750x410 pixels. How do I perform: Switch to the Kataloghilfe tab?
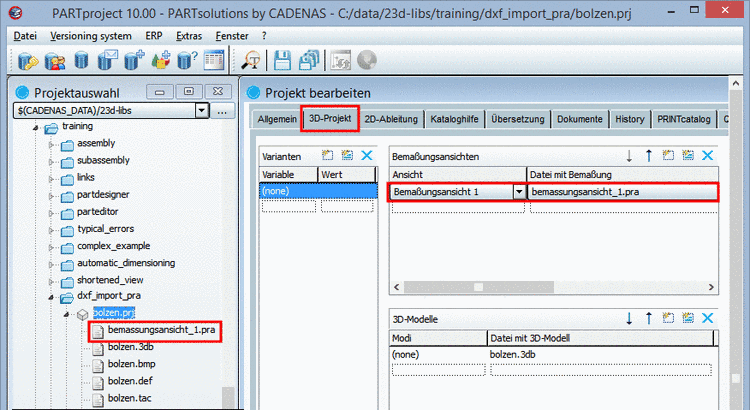click(x=454, y=119)
